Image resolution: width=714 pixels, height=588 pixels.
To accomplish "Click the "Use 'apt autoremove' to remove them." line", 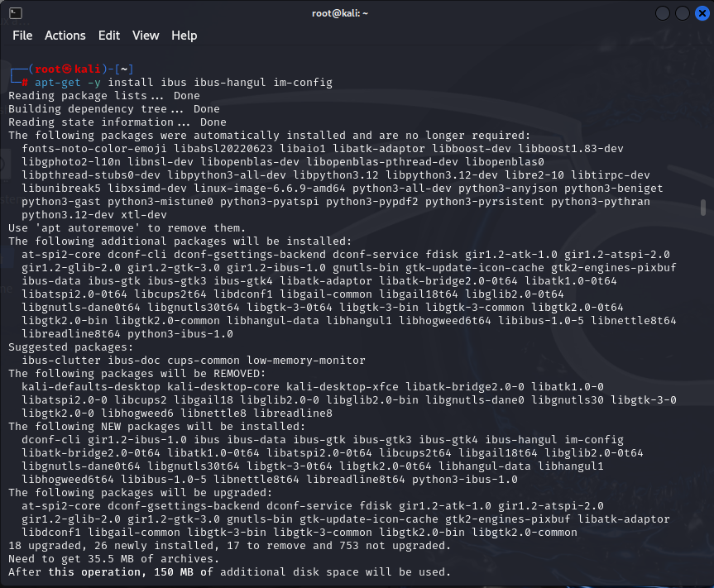I will [127, 227].
